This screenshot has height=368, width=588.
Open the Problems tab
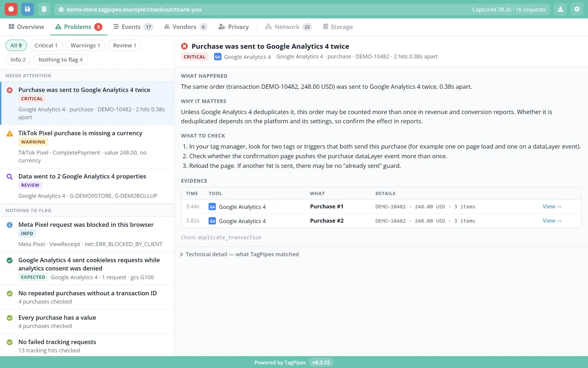(79, 27)
